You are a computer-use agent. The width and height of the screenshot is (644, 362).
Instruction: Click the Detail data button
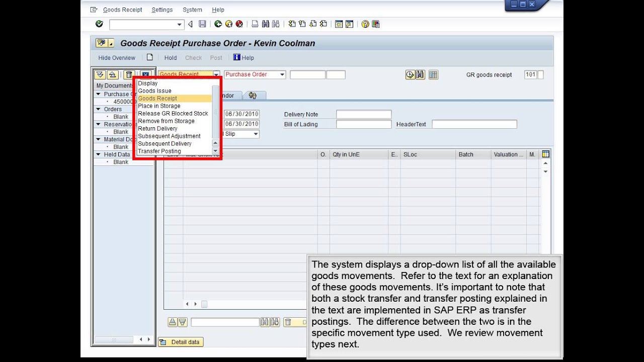click(x=181, y=342)
